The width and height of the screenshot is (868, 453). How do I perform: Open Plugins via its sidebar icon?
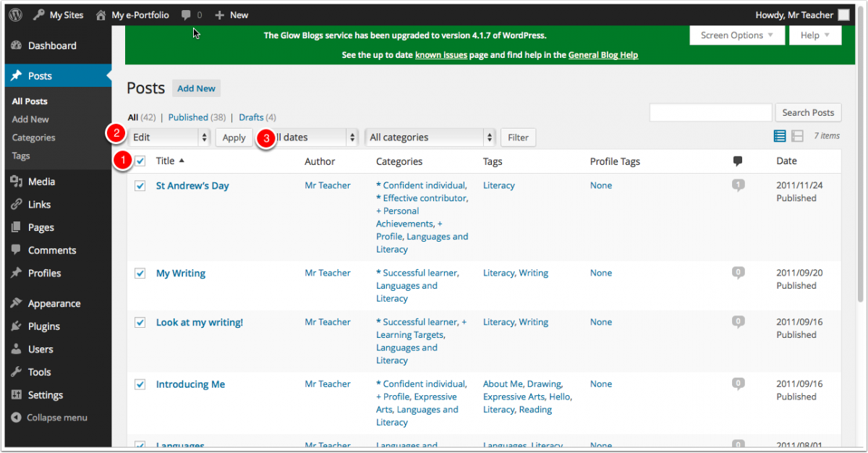tap(16, 326)
